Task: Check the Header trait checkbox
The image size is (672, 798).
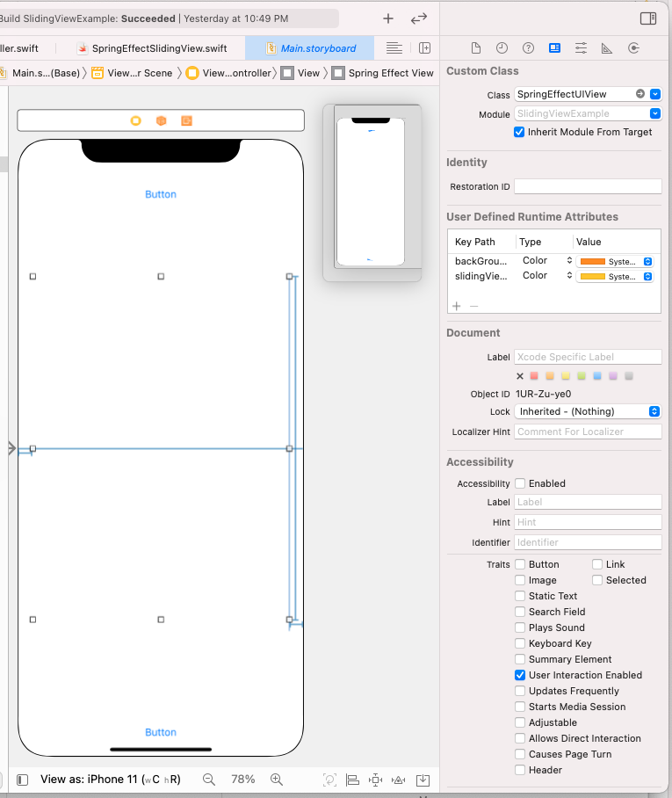Action: [520, 770]
